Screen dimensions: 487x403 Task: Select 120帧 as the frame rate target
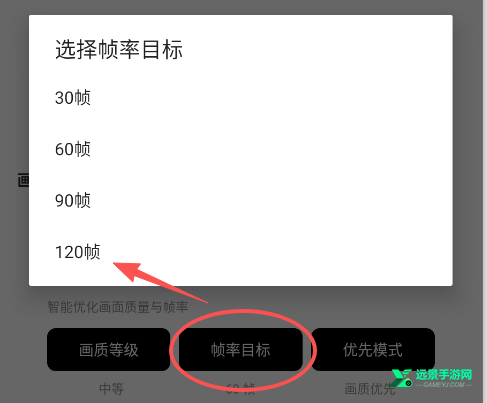point(240,252)
